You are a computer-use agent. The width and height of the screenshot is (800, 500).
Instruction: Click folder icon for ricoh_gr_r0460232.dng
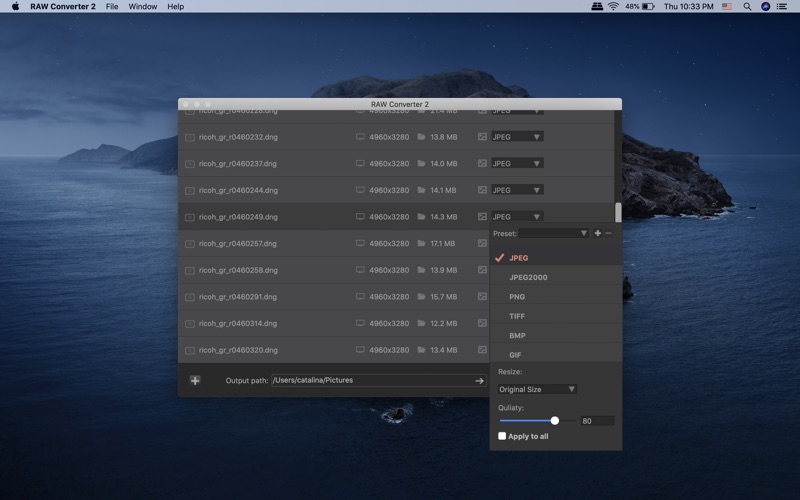(421, 137)
